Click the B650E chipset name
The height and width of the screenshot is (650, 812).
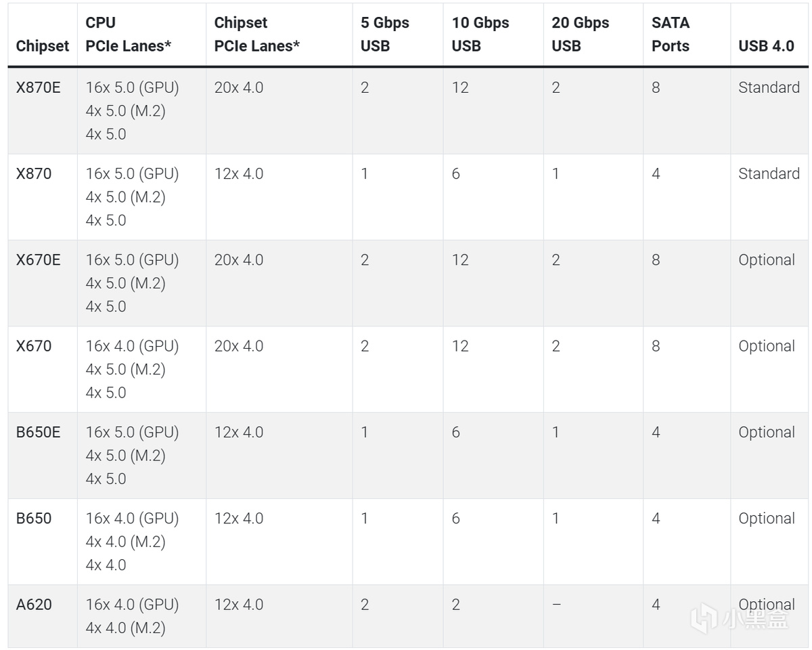click(x=39, y=432)
